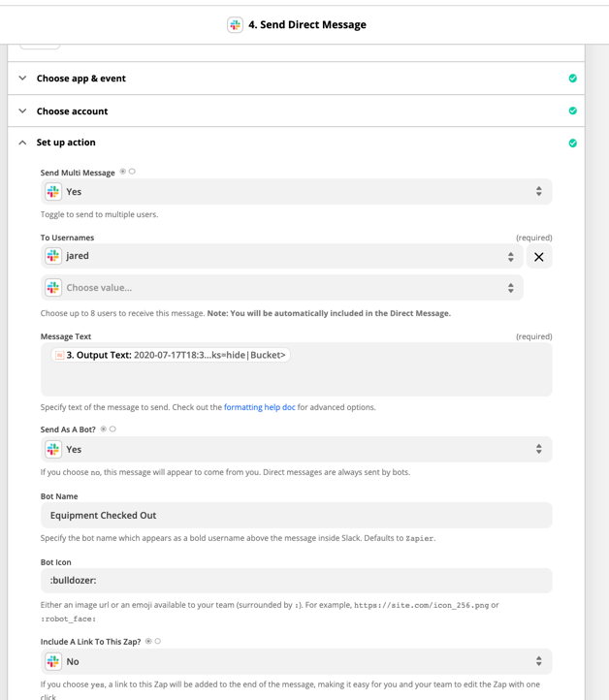Click into the Message Text field area

pyautogui.click(x=297, y=369)
